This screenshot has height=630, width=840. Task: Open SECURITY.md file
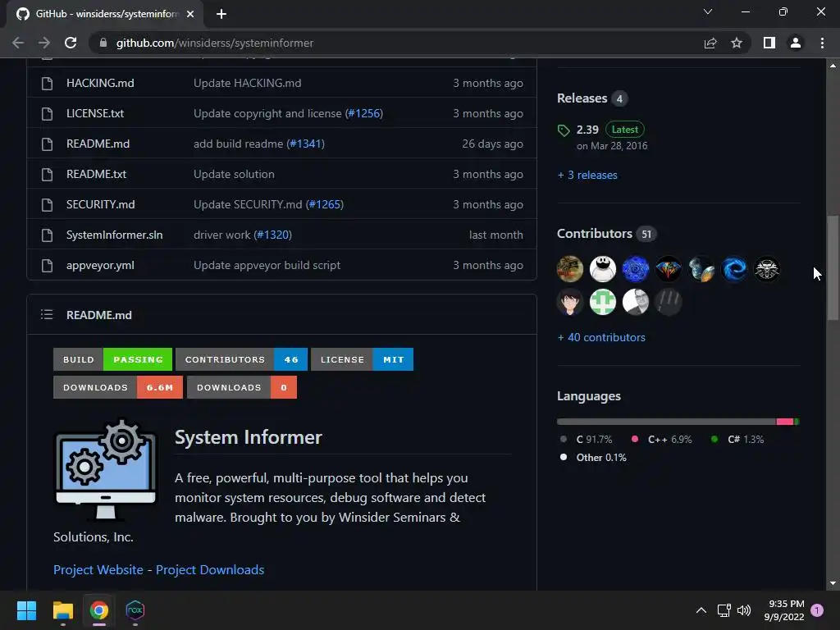click(x=101, y=204)
